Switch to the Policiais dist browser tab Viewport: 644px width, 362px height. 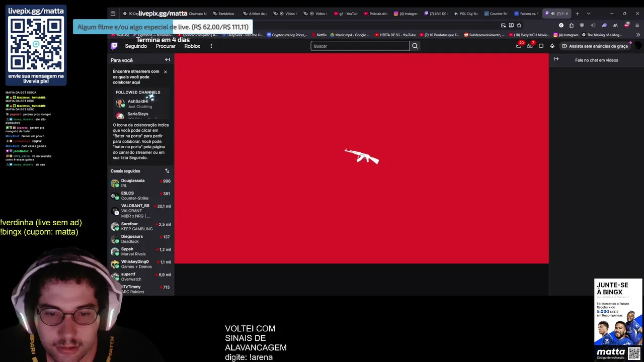click(376, 14)
